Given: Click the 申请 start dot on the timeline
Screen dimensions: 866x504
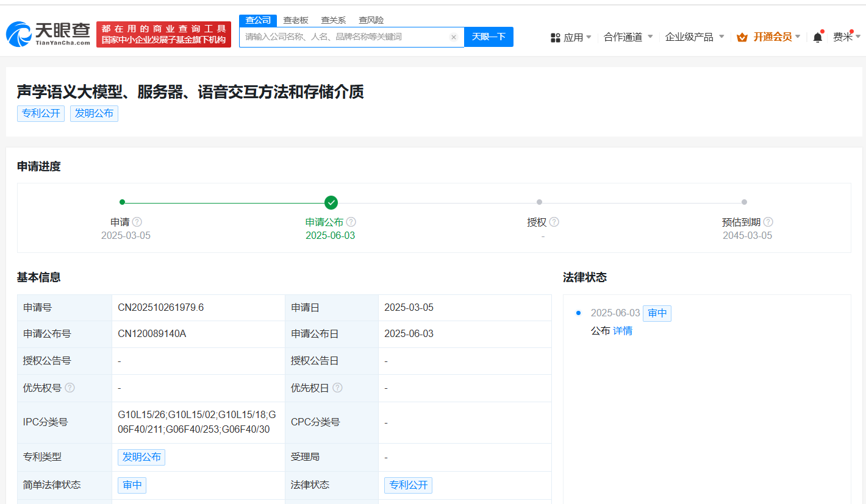Looking at the screenshot, I should coord(123,202).
